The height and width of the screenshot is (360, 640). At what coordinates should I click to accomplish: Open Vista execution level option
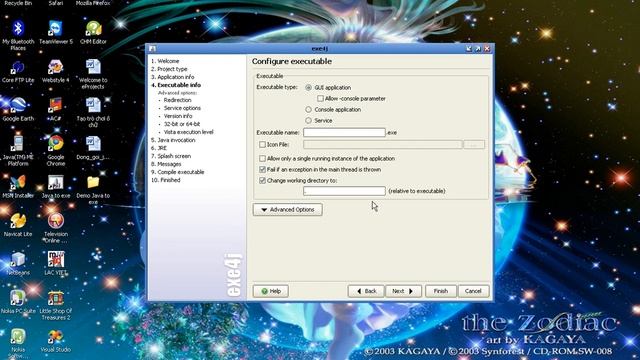tap(189, 132)
